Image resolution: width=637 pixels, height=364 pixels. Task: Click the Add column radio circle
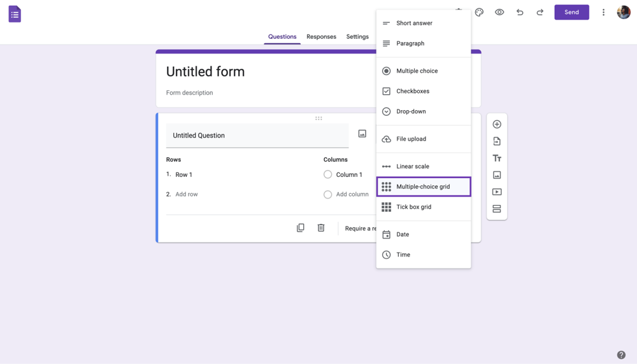pyautogui.click(x=327, y=194)
